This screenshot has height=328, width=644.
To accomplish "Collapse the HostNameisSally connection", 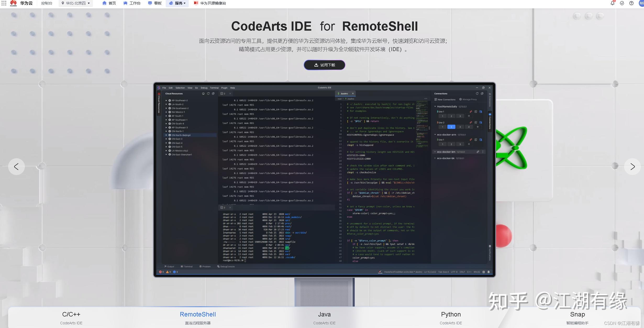I will pyautogui.click(x=435, y=107).
